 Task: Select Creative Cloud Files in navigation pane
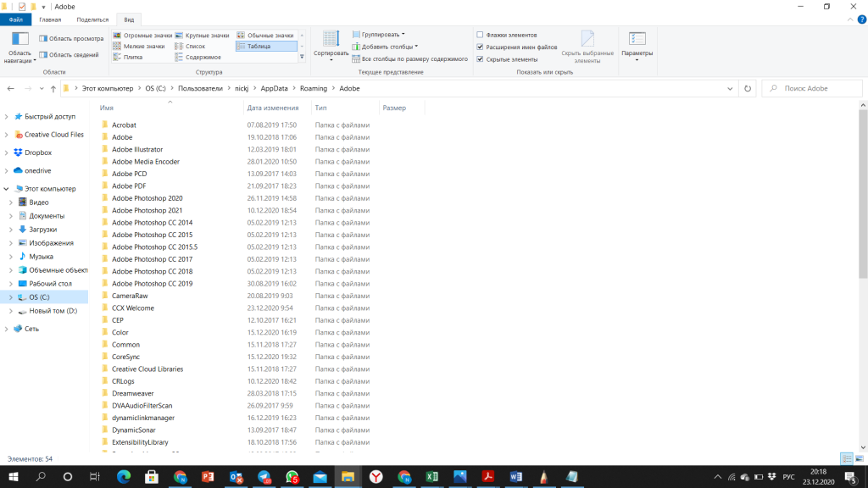[x=53, y=135]
